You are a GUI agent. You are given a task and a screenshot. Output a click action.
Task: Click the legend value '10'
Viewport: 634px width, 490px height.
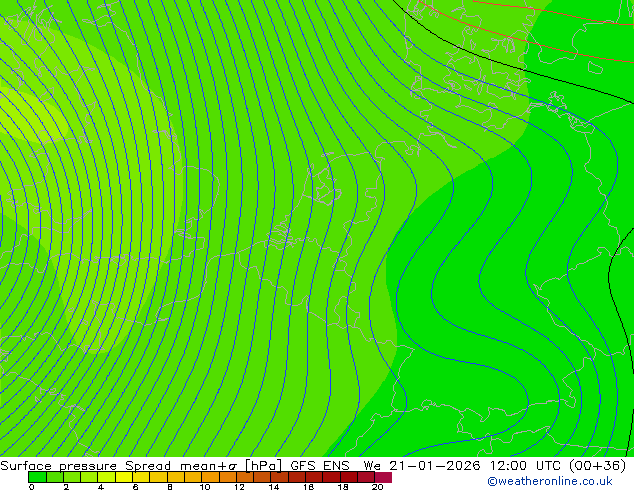click(x=205, y=487)
